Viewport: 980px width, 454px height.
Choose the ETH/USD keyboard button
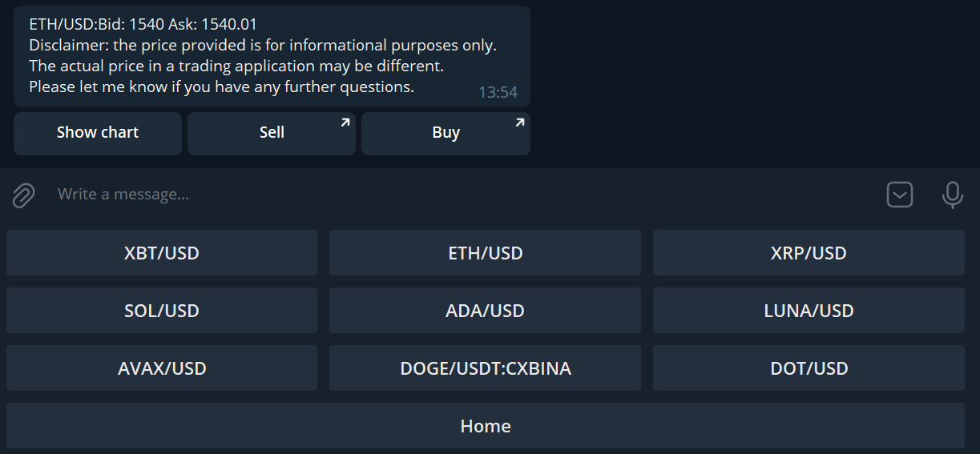(485, 253)
